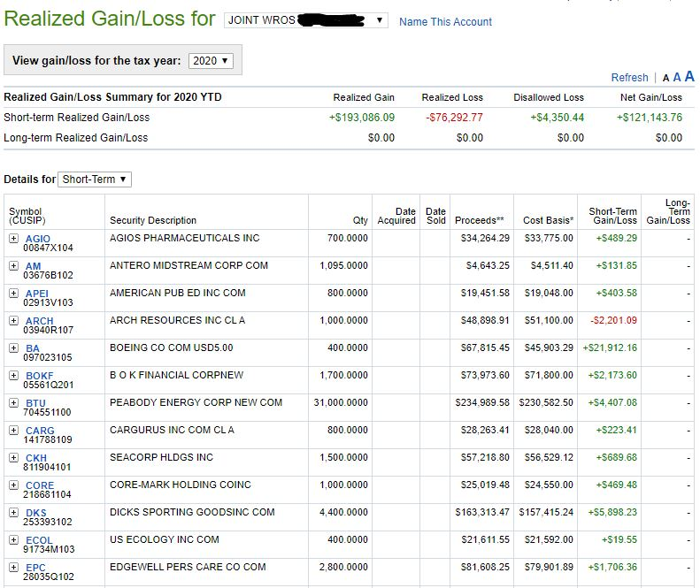Click the Cost Basis column header
Viewport: 700px width, 588px height.
(548, 220)
